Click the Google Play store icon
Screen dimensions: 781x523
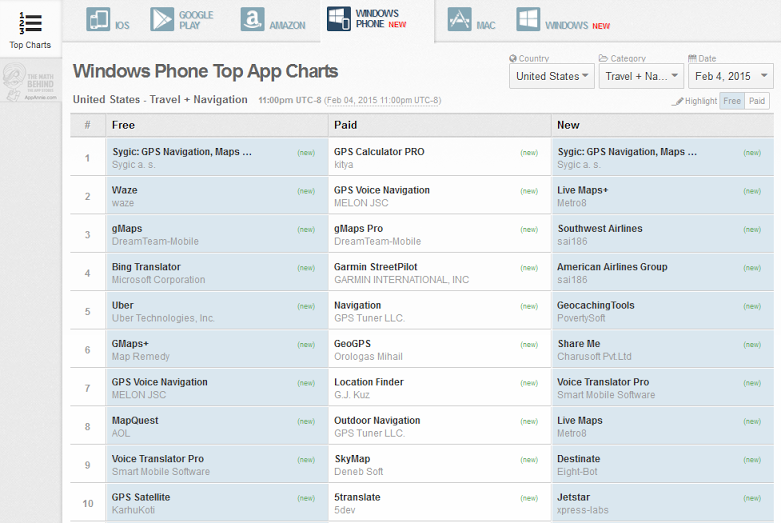pos(162,20)
